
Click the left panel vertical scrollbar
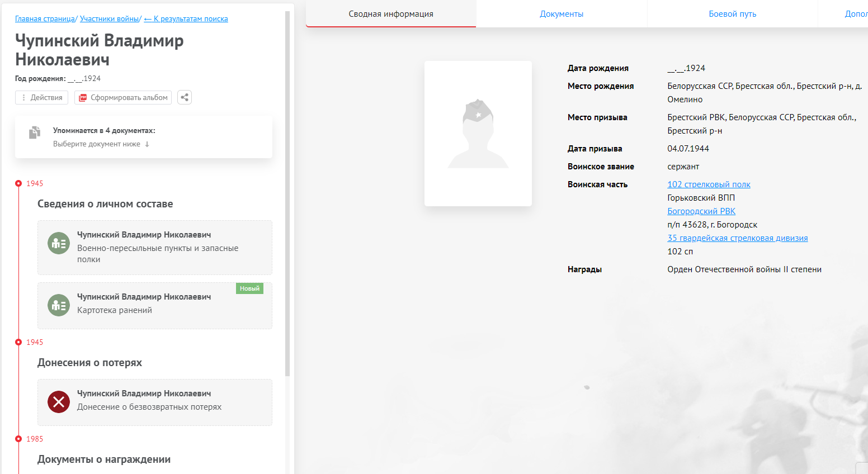pos(287,196)
